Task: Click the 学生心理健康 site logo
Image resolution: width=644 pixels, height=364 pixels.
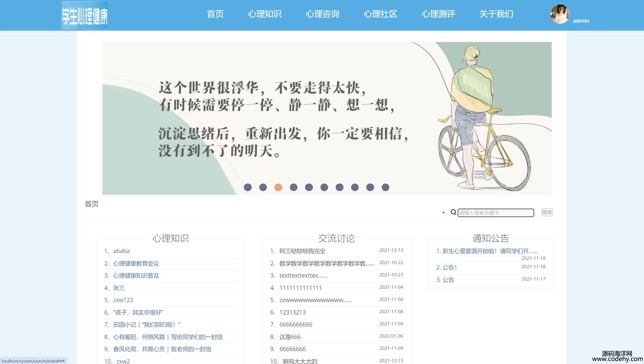Action: coord(85,15)
